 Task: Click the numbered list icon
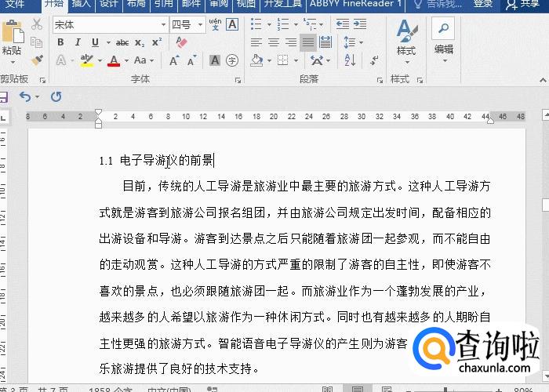click(283, 24)
